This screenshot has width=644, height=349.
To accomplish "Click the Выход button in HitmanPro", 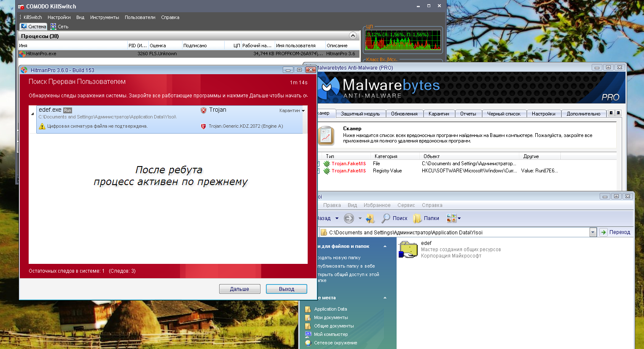I will coord(287,289).
